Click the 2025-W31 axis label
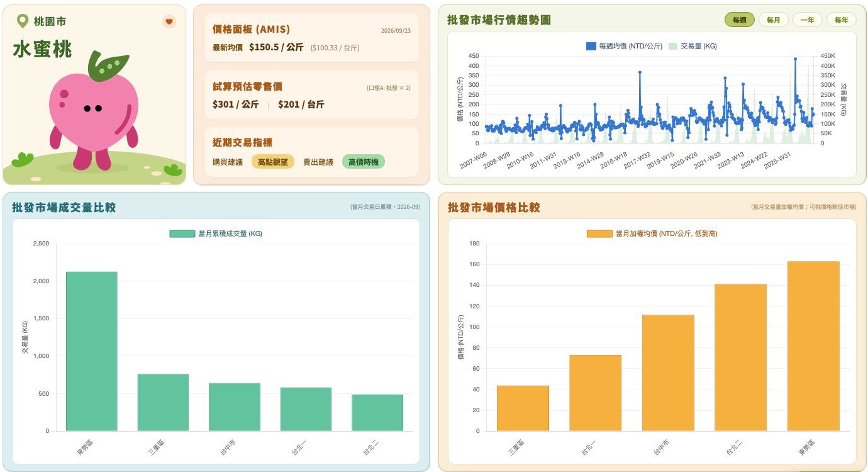This screenshot has height=472, width=868. pos(778,160)
